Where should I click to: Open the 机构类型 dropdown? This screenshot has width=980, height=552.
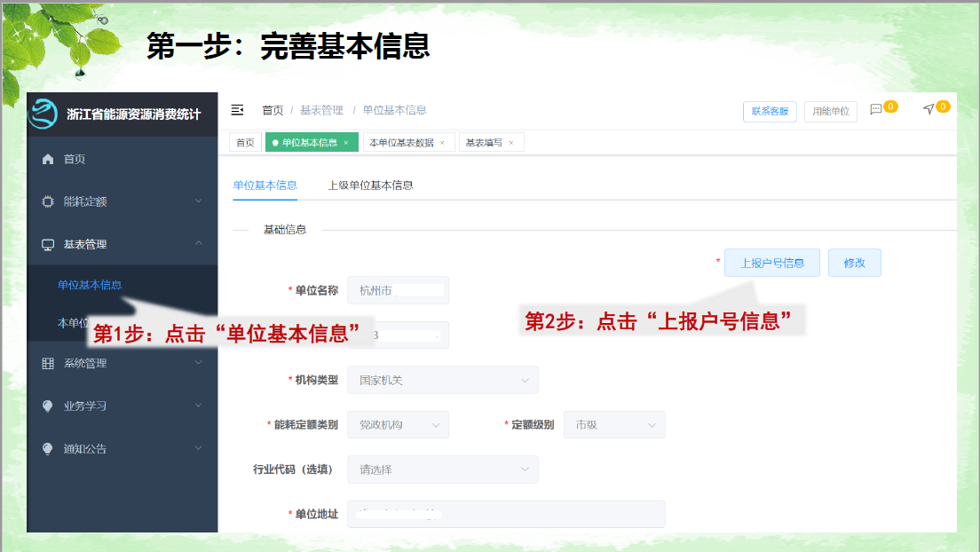[442, 380]
